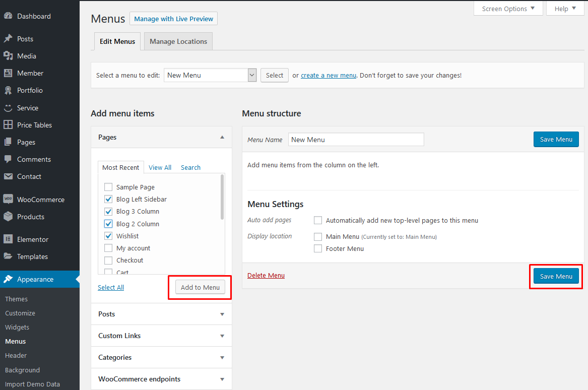This screenshot has width=588, height=390.
Task: Click the pages list scrollbar
Action: point(222,197)
